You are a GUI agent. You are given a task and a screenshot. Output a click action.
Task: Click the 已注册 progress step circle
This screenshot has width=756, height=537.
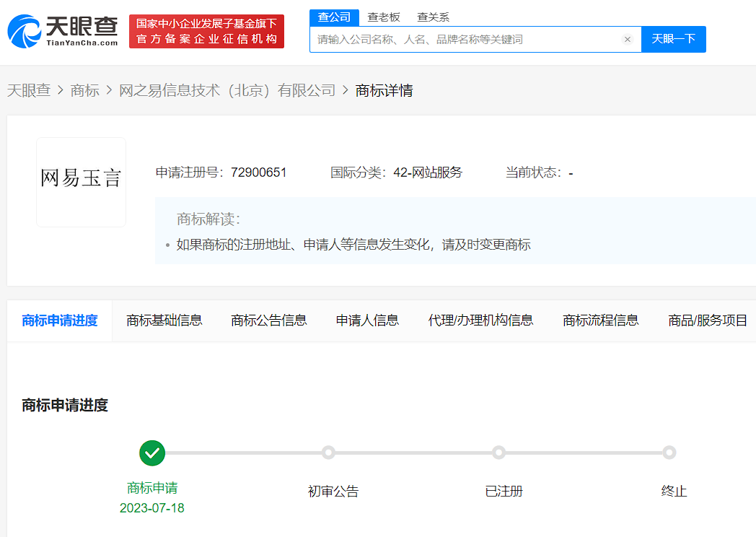(x=498, y=453)
